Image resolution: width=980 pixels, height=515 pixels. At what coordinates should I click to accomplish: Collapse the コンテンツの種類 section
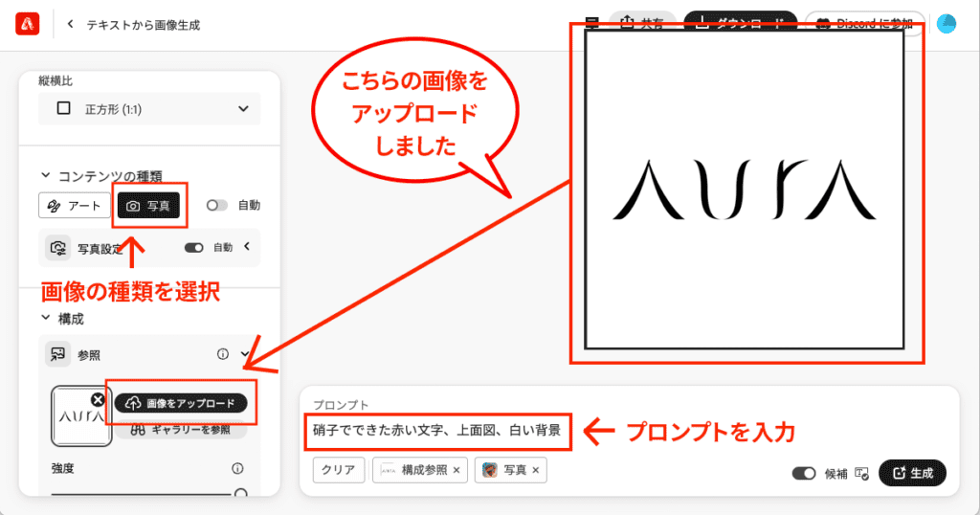pos(45,175)
